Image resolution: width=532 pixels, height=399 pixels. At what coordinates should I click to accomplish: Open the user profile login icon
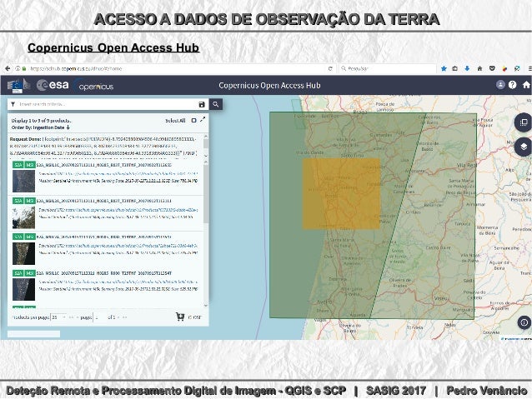point(500,85)
